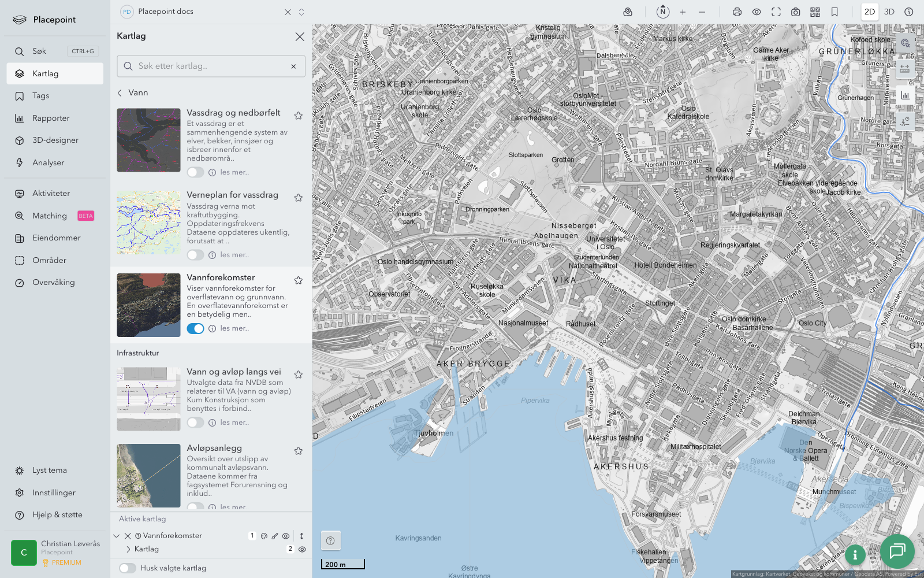Screen dimensions: 924x578
Task: Open the Vannforekomster color palette icon
Action: pyautogui.click(x=264, y=536)
